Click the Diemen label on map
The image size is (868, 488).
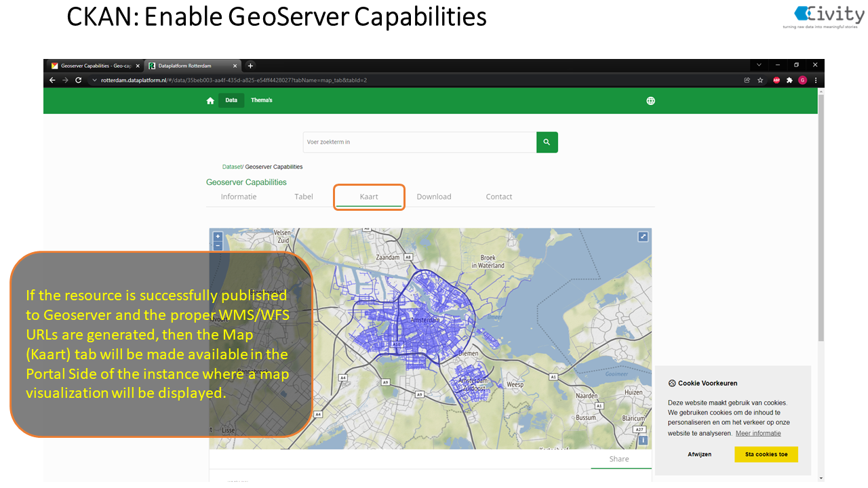click(468, 353)
